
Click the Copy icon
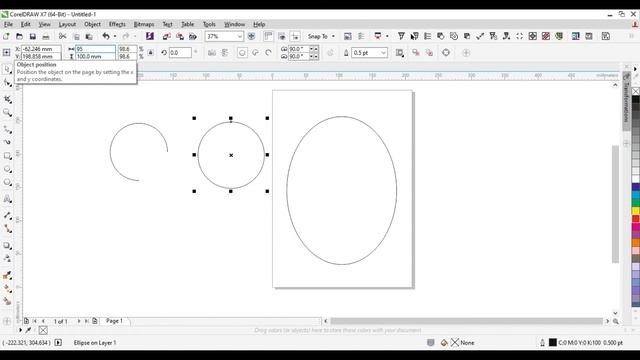pos(76,36)
